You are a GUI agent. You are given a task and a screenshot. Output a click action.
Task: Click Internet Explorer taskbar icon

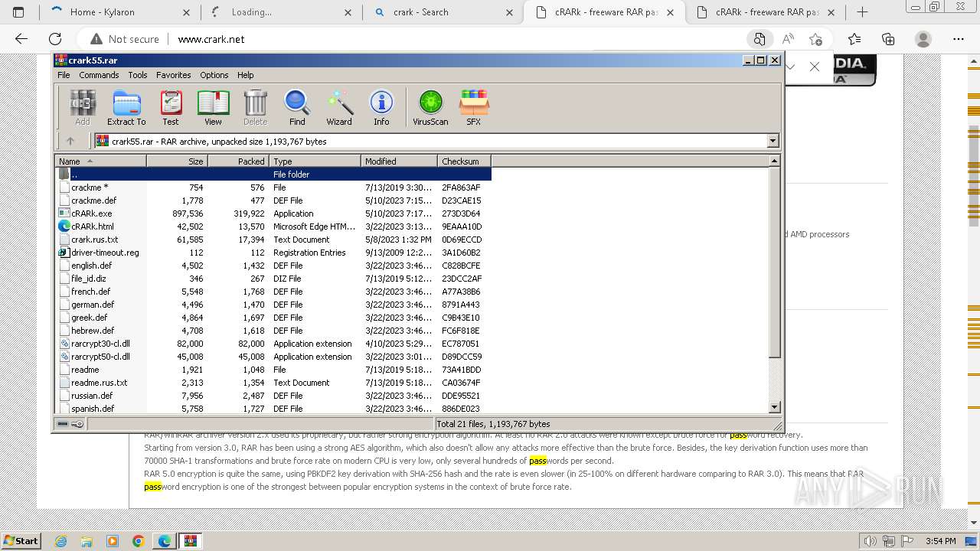(61, 541)
